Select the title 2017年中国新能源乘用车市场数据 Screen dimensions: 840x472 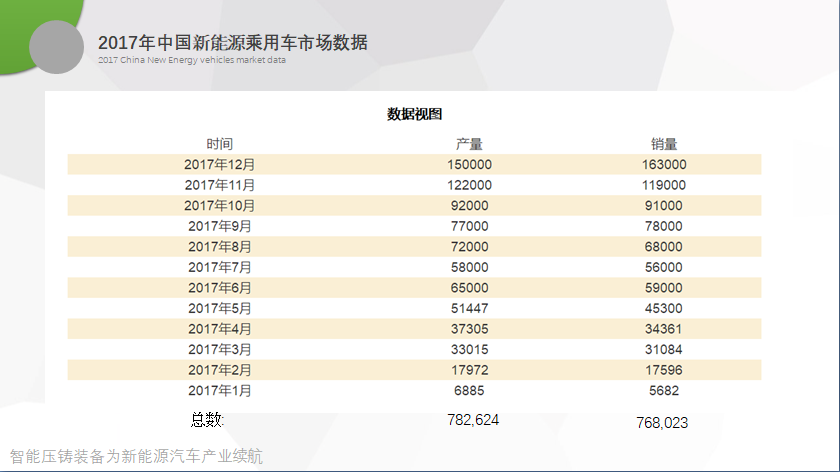pos(233,42)
